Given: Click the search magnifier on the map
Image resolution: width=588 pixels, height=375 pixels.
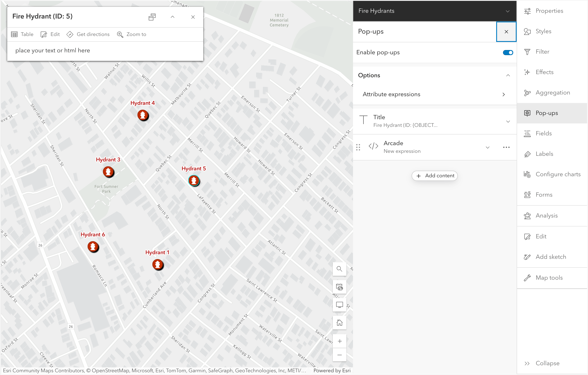Looking at the screenshot, I should click(339, 269).
